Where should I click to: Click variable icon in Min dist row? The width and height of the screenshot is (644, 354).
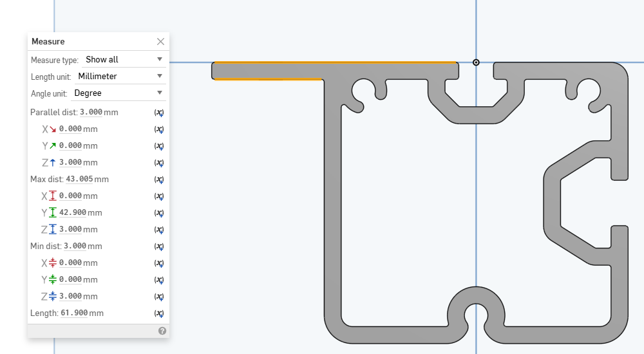(159, 246)
